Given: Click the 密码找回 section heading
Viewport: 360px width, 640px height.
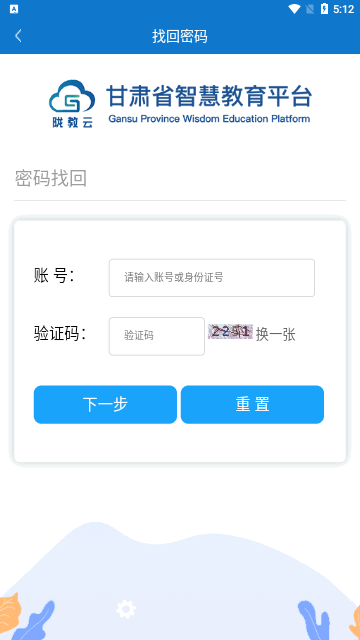Looking at the screenshot, I should point(51,178).
